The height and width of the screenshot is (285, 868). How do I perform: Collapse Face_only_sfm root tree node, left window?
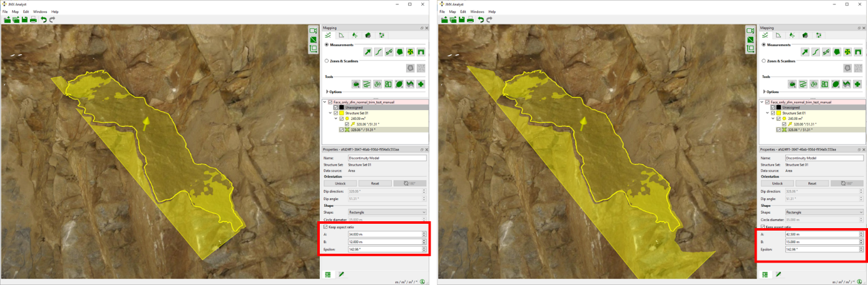325,101
